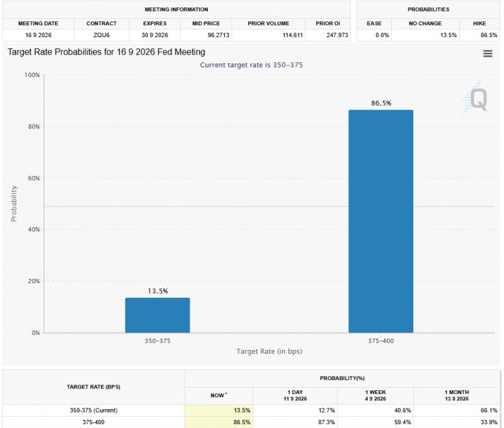Click the blue 375-400 probability bar
Screen dimensions: 504x428
tap(381, 221)
